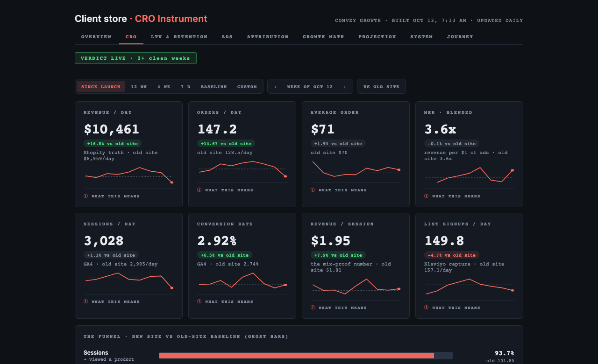Select the Baseline range
Viewport: 598px width, 364px height.
coord(214,87)
